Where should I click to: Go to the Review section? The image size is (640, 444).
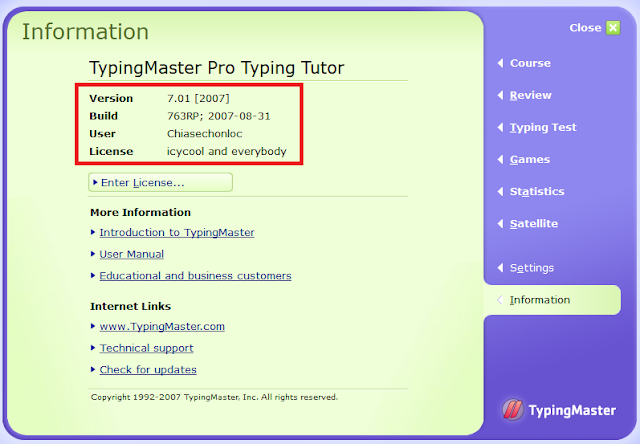tap(531, 95)
